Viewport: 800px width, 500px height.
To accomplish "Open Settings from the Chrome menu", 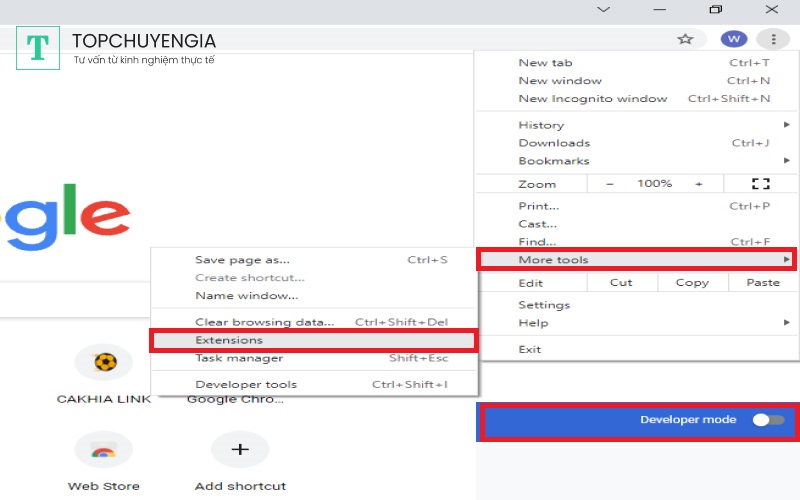I will (544, 305).
